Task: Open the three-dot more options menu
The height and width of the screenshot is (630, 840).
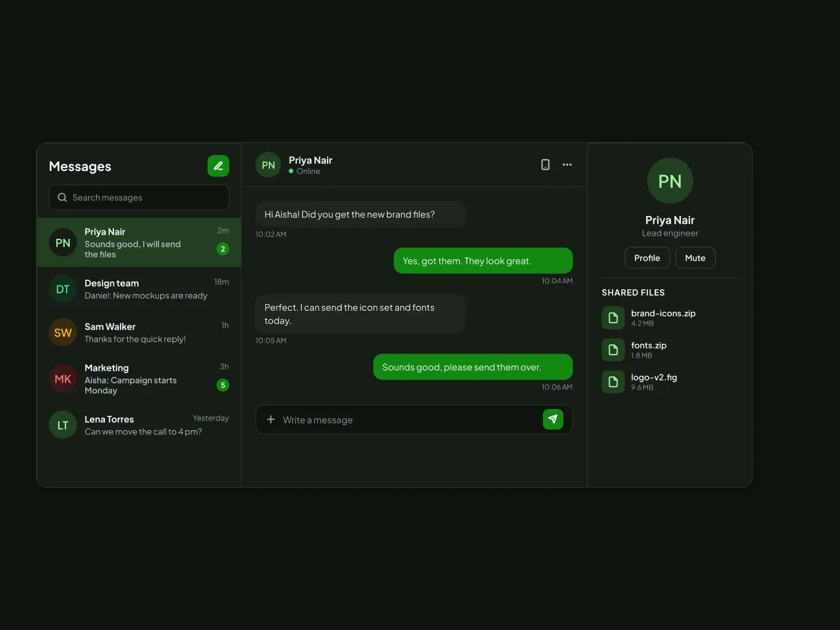Action: coord(567,164)
